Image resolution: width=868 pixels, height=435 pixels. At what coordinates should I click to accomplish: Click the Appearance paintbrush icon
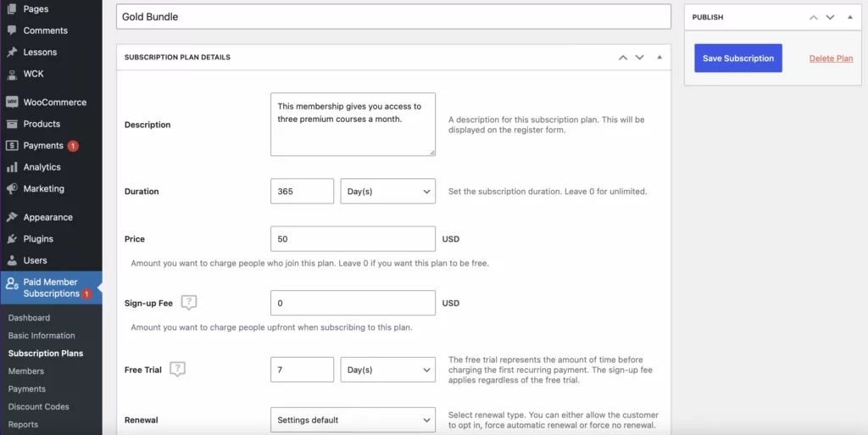pos(12,217)
